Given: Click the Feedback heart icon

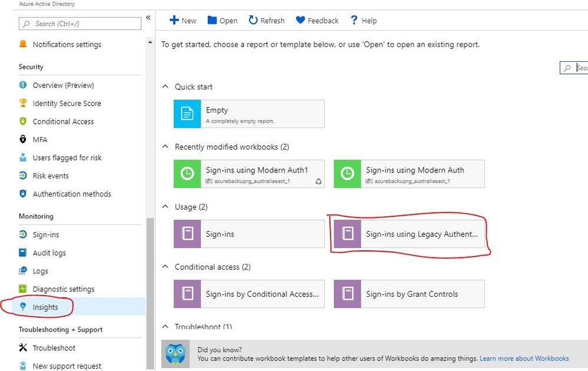Looking at the screenshot, I should (300, 20).
